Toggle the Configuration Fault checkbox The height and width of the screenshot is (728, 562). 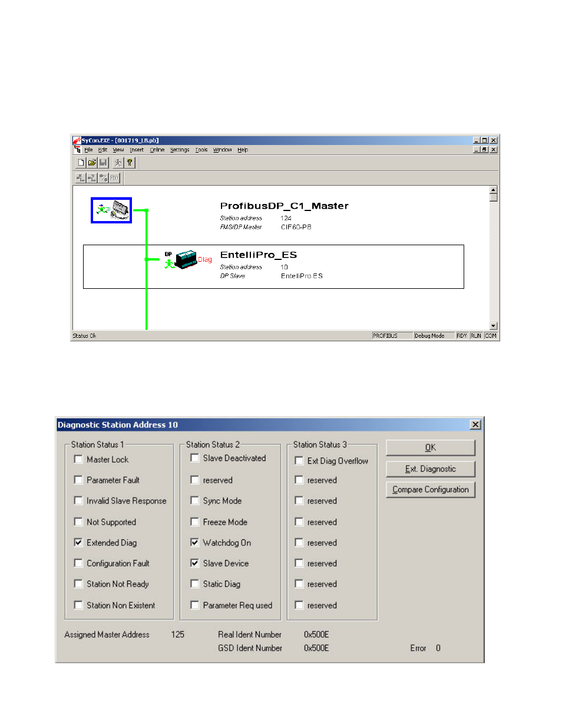click(x=78, y=563)
